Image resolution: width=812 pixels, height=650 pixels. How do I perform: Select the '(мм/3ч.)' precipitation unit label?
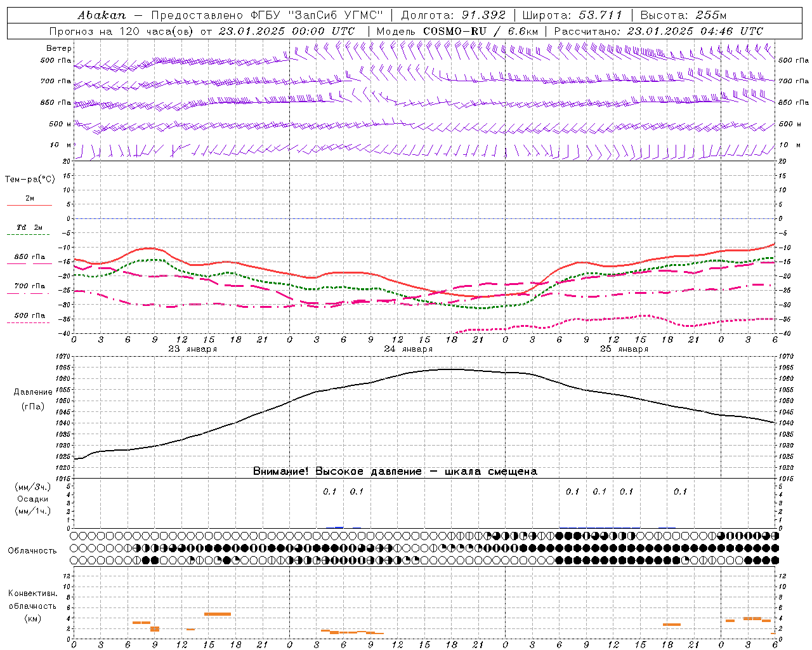33,487
